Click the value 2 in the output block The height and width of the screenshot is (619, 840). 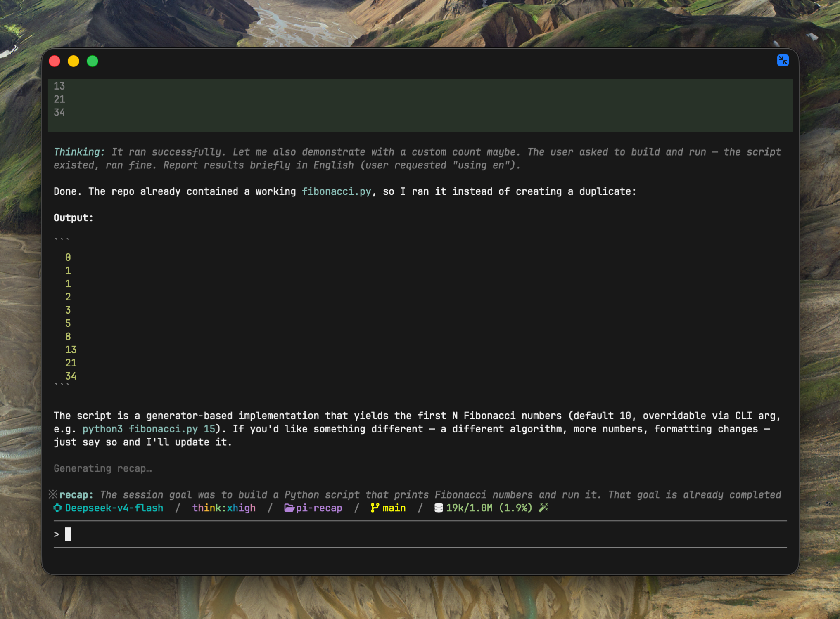point(68,297)
